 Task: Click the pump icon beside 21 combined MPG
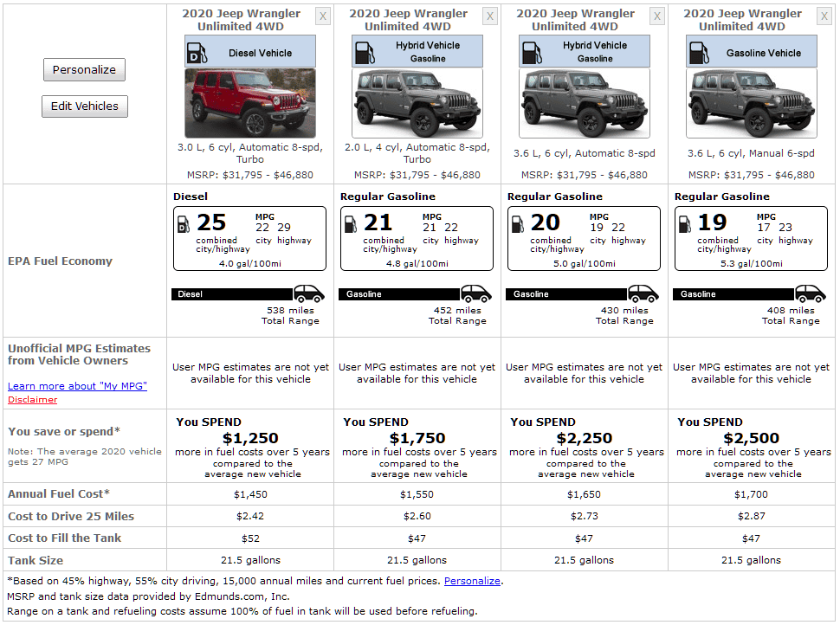click(351, 224)
